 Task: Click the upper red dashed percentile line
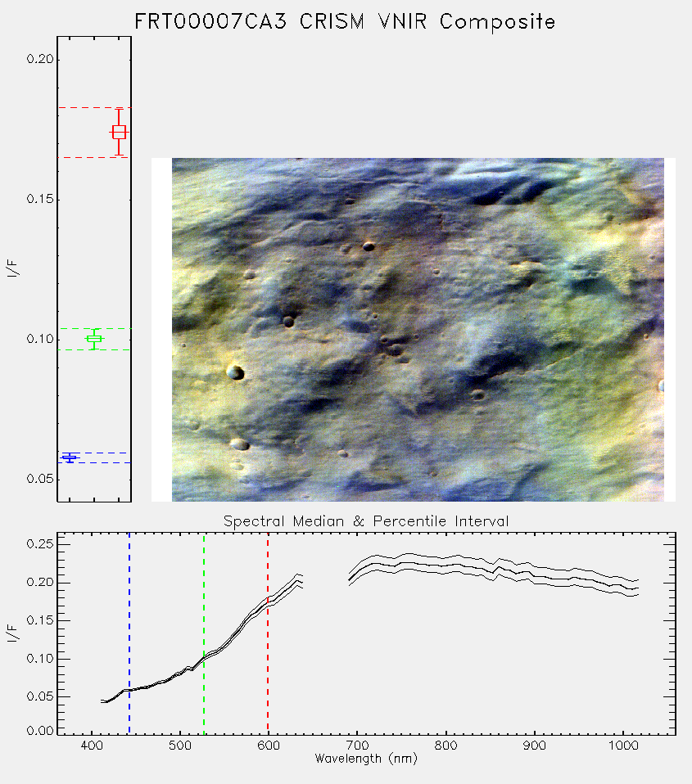click(x=94, y=107)
